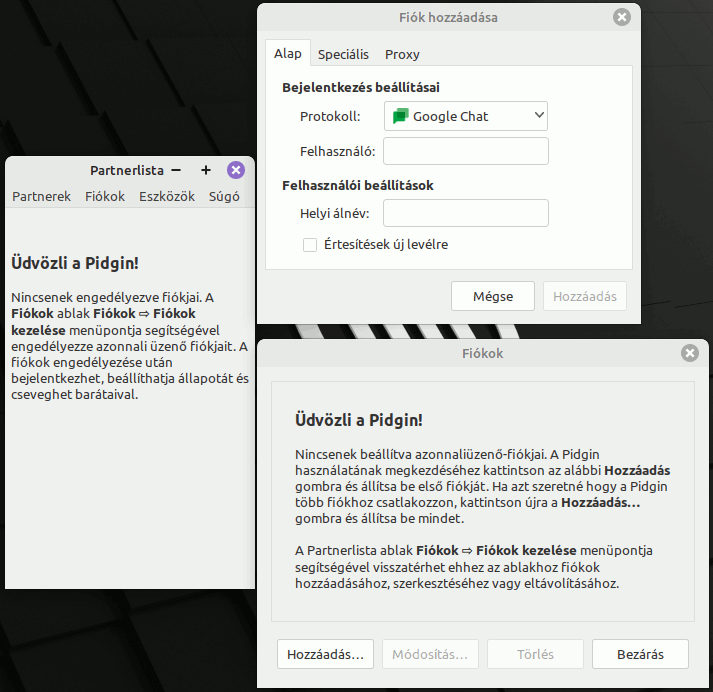Open the Eszközök menu

[167, 196]
